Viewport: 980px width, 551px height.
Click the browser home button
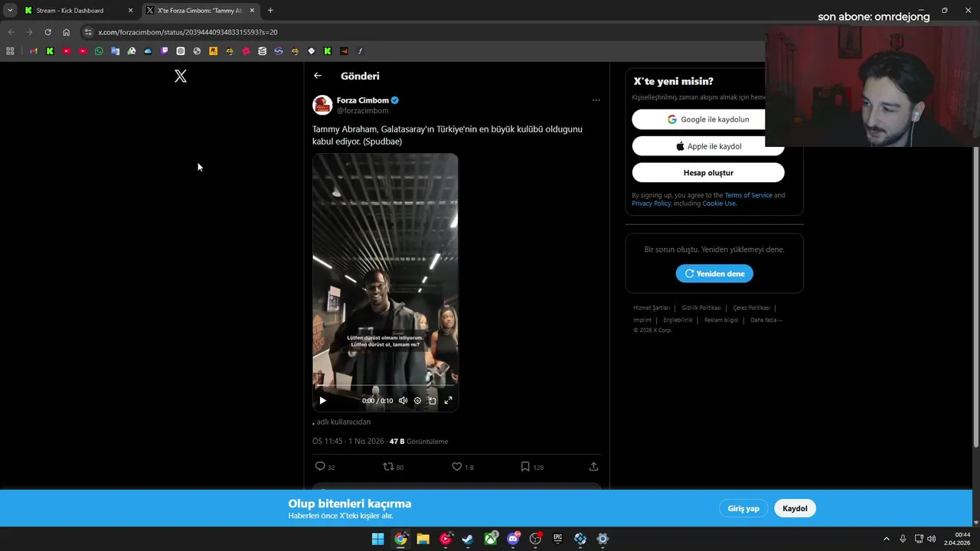66,32
